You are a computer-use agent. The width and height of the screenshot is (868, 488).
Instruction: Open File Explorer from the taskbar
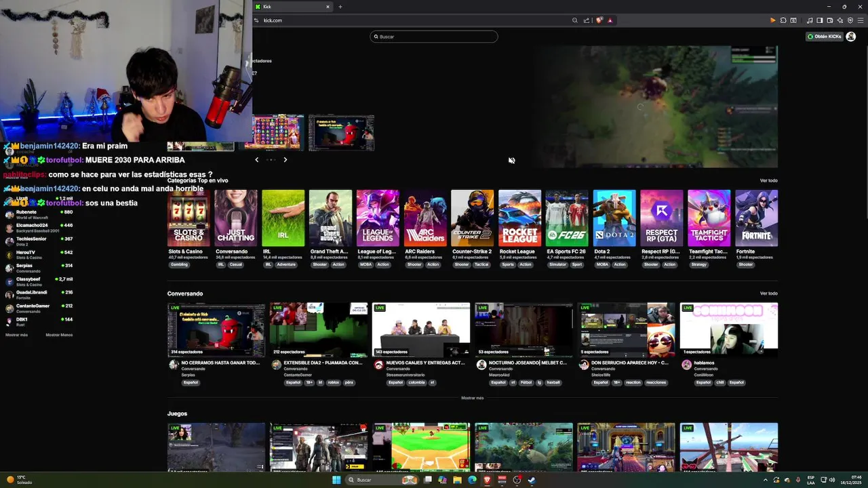[x=458, y=480]
